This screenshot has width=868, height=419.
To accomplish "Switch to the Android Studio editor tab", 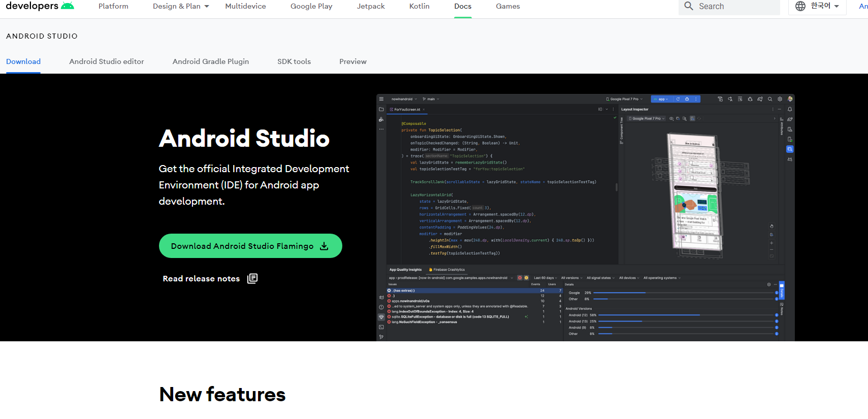I will pos(107,61).
